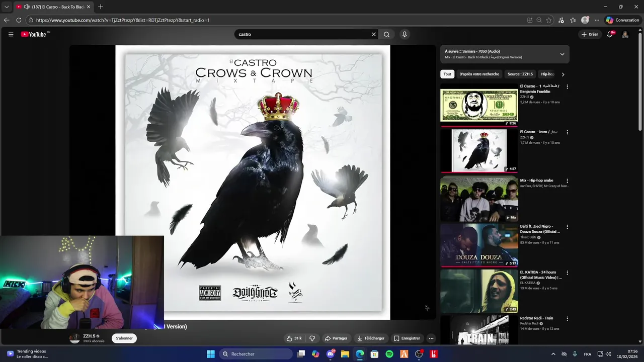This screenshot has height=362, width=644.
Task: Add page to favorites star icon
Action: 549,20
